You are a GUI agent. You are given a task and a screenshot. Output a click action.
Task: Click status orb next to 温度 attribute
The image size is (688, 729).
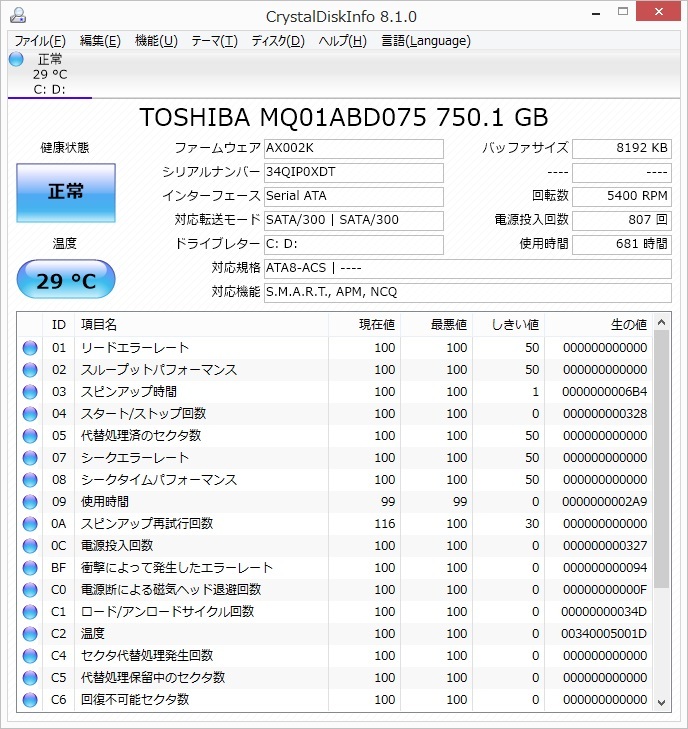[30, 634]
